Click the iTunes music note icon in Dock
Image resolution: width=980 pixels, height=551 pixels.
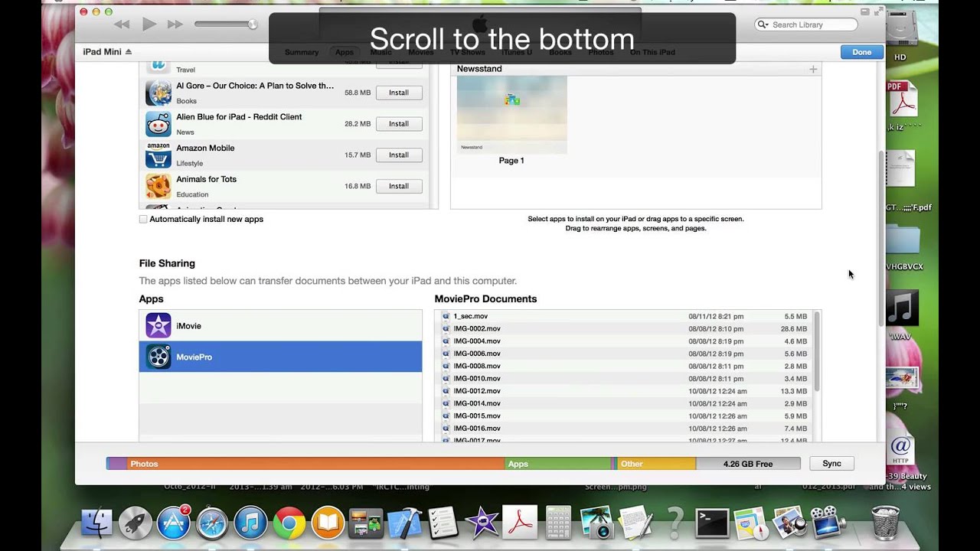(x=250, y=523)
